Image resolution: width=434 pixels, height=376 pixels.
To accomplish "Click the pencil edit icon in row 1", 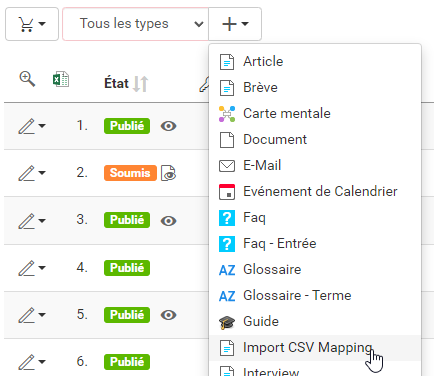I will click(26, 126).
